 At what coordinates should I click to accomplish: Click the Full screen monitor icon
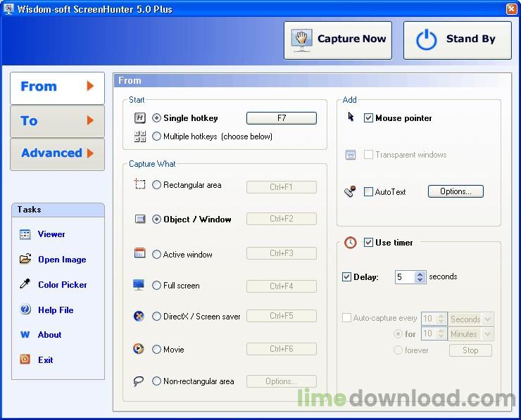tap(139, 286)
